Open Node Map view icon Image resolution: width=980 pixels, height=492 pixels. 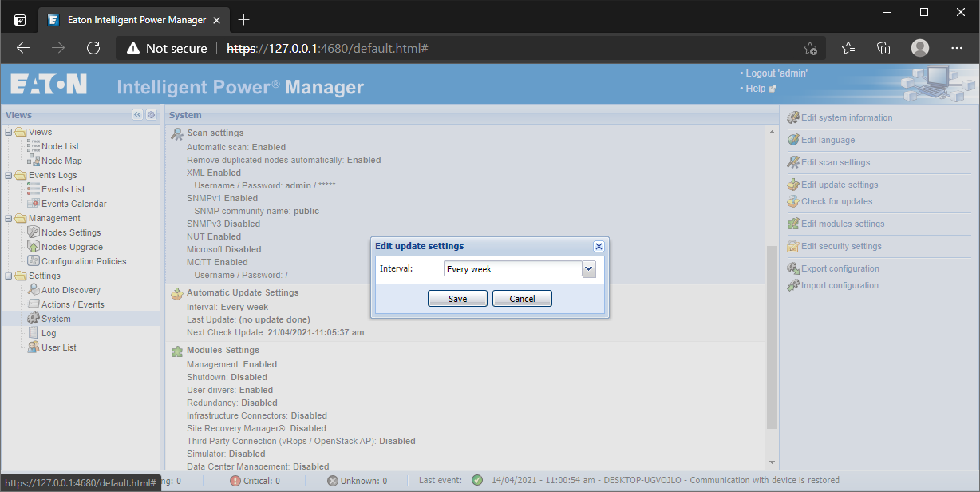34,161
